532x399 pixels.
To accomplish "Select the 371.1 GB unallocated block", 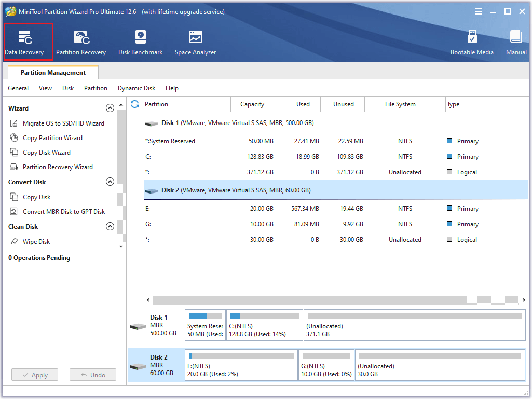I will (x=415, y=325).
